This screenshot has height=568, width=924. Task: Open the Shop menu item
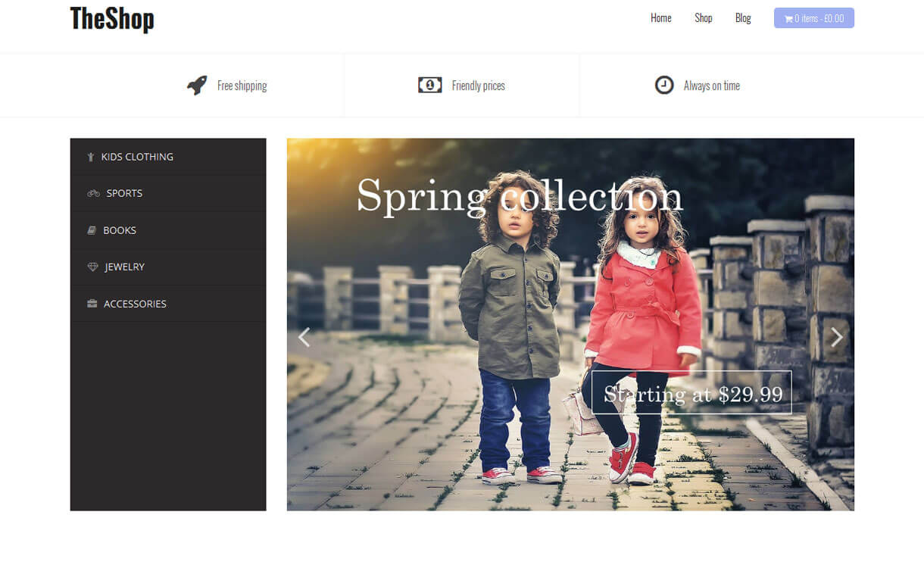coord(703,18)
